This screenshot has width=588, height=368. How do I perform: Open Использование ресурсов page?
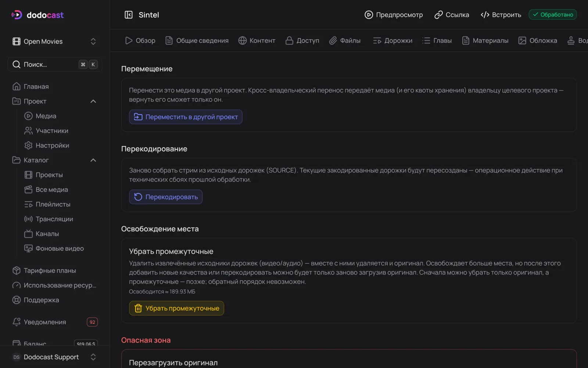[x=55, y=285]
